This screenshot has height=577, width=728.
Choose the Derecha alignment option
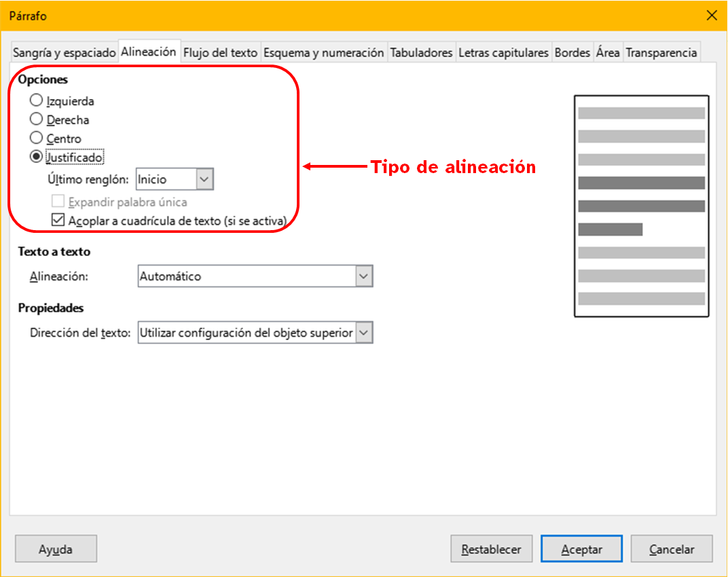pos(37,119)
